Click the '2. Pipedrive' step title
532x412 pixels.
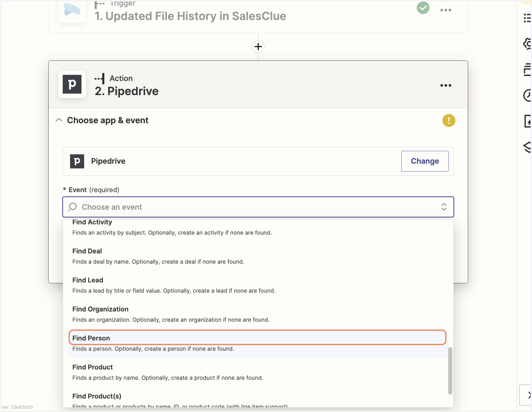pos(126,91)
